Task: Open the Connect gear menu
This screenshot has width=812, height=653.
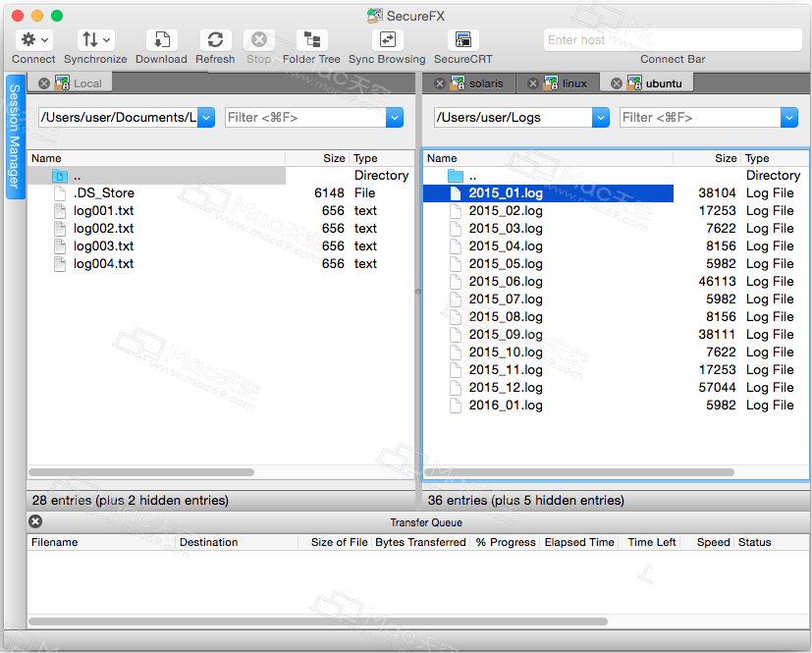Action: 34,40
